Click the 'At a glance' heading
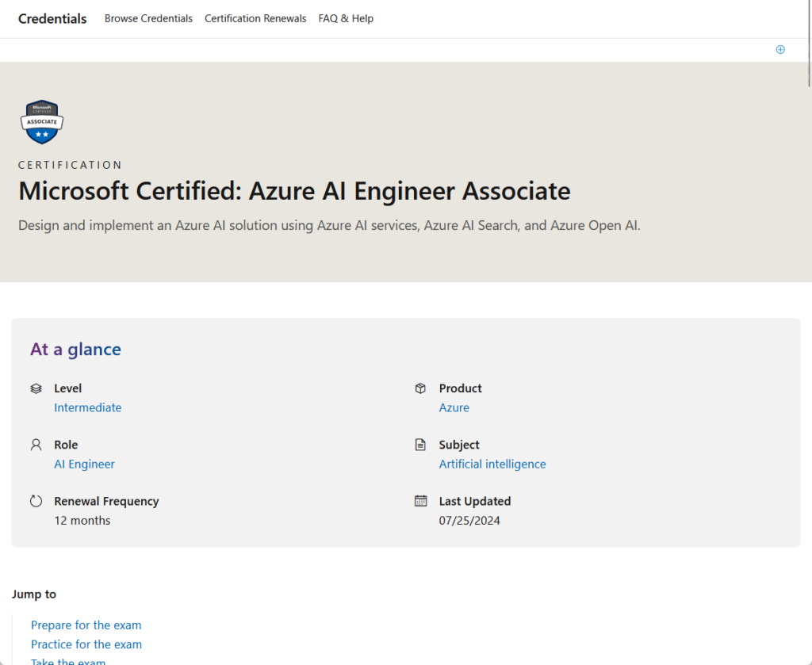The height and width of the screenshot is (665, 812). [75, 350]
